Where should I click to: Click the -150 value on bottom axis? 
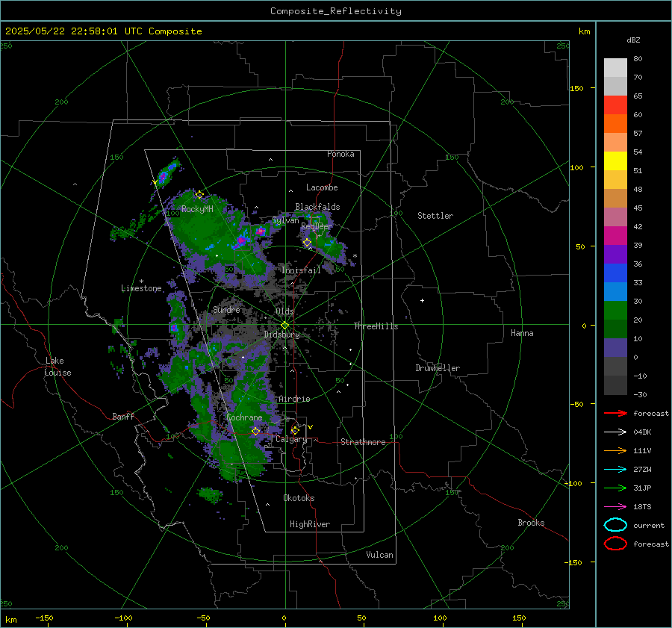[x=44, y=618]
